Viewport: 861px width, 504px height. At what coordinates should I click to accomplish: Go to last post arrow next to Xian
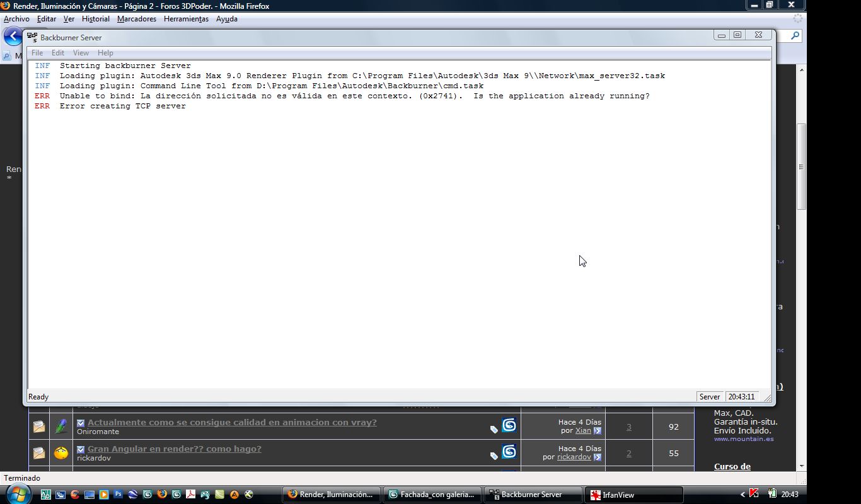[x=598, y=431]
